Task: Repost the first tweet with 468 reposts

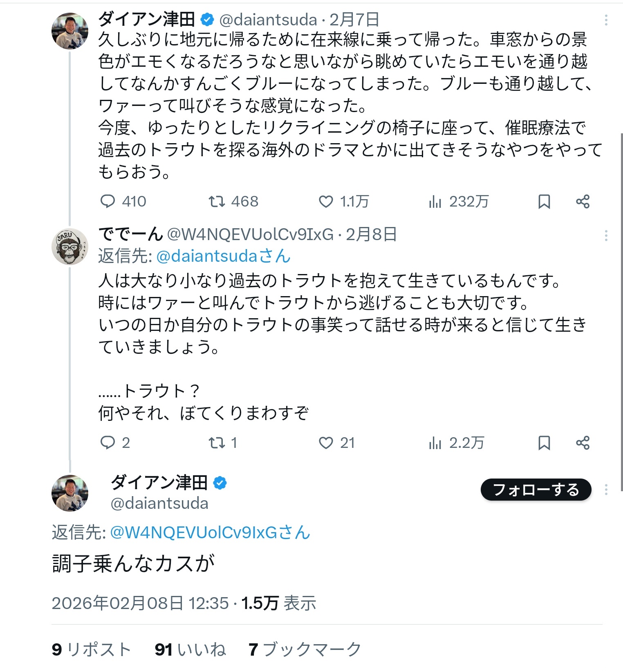Action: point(217,202)
